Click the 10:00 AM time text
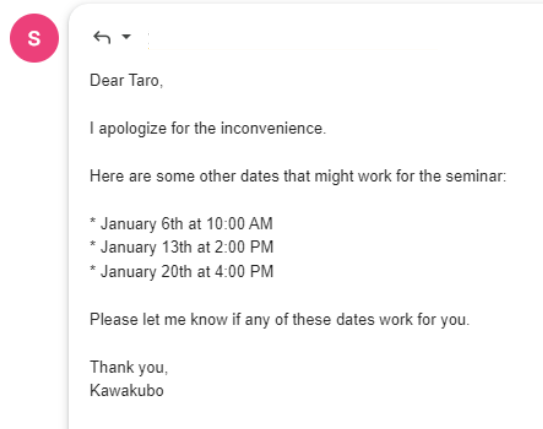This screenshot has width=543, height=429. [x=240, y=224]
